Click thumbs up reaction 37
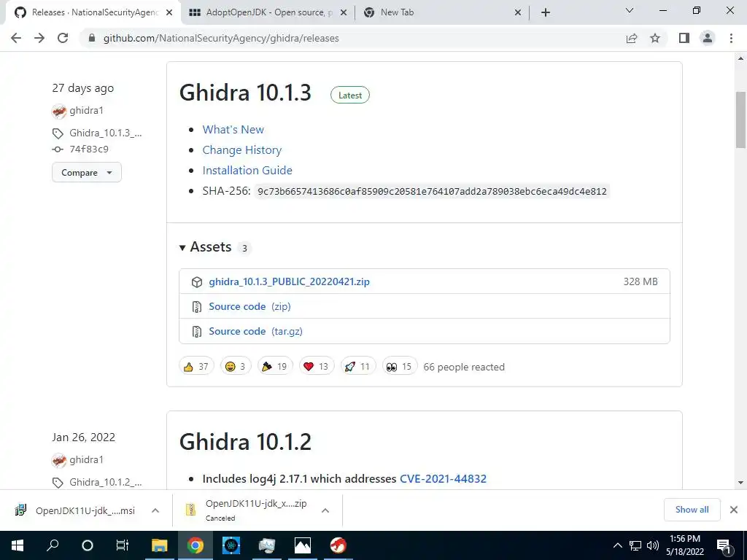747x560 pixels. (196, 366)
